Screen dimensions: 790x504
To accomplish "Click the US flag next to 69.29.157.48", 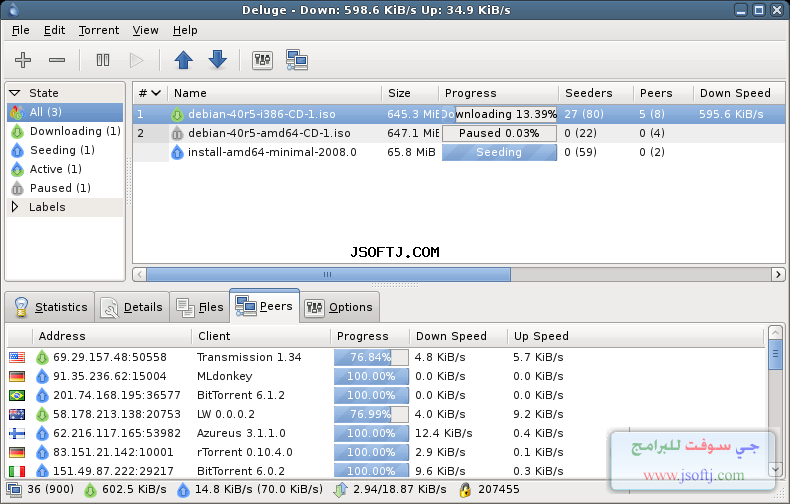I will tap(17, 357).
